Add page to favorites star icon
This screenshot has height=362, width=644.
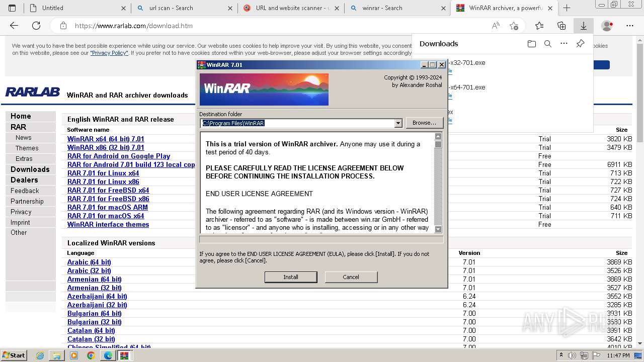pos(514,26)
